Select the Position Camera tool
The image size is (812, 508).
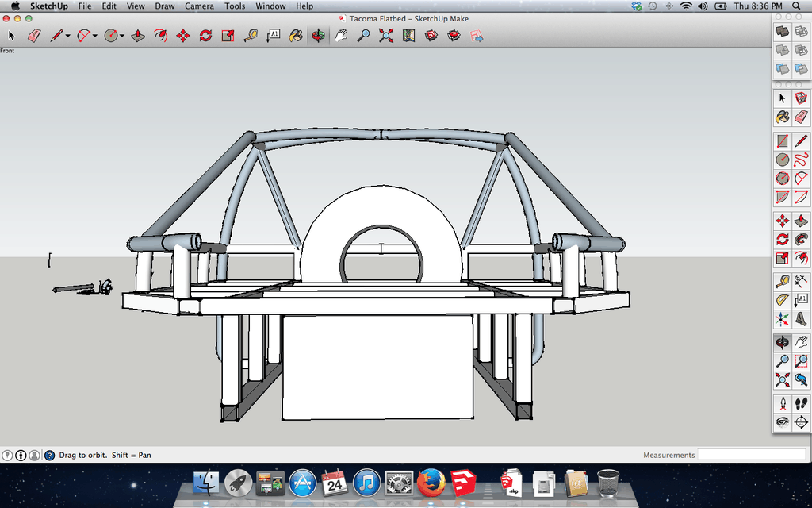783,403
